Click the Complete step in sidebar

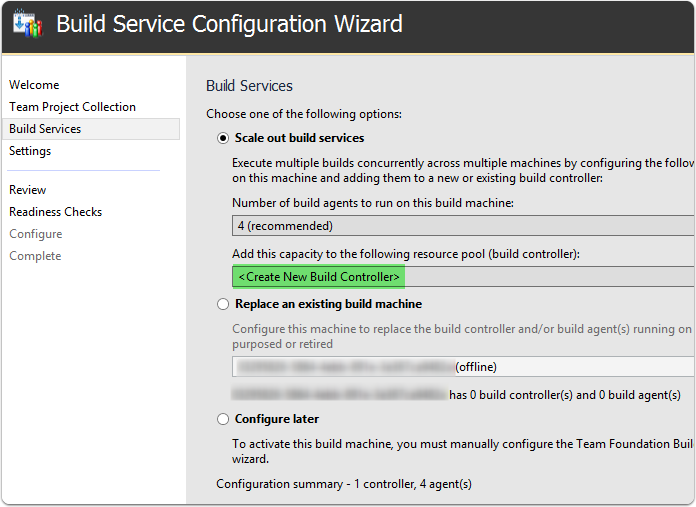[x=35, y=256]
